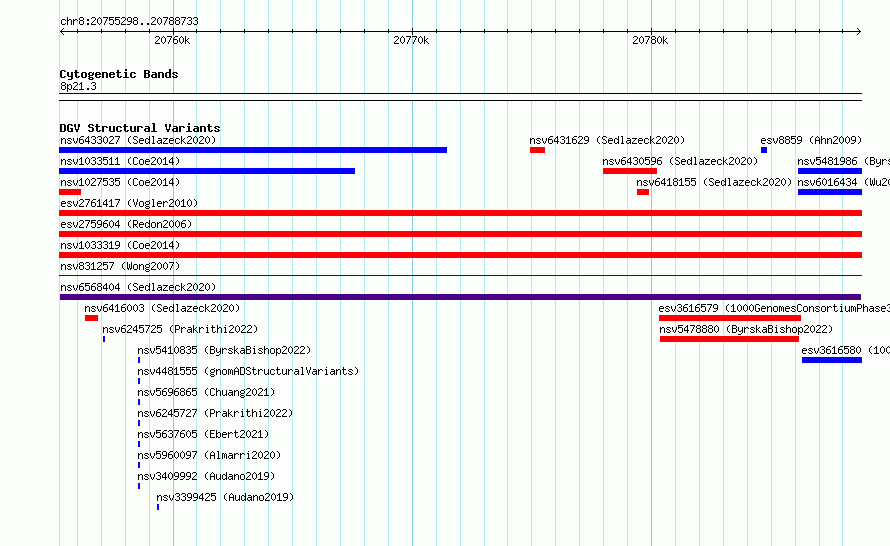Click the DGV Structural Variants track title
The height and width of the screenshot is (546, 890).
click(140, 128)
